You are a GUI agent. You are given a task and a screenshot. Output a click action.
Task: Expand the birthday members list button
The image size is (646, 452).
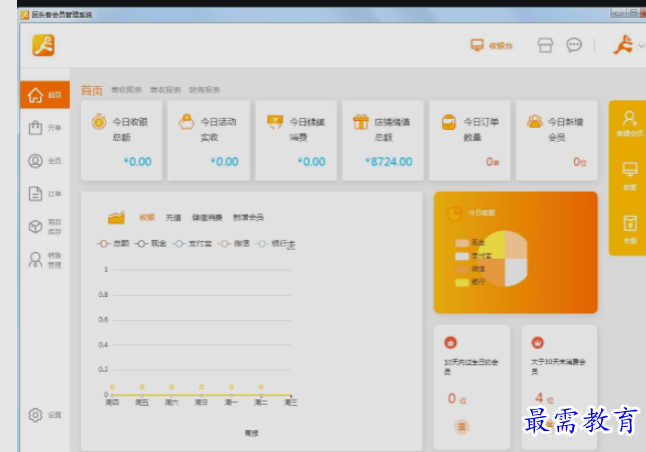[461, 426]
